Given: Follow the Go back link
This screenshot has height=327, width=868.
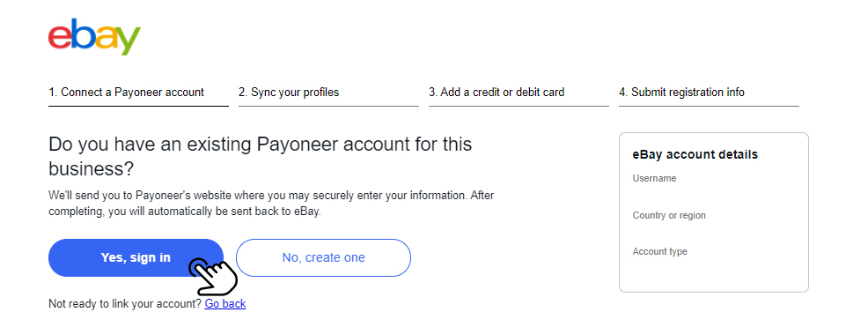Looking at the screenshot, I should [x=224, y=304].
